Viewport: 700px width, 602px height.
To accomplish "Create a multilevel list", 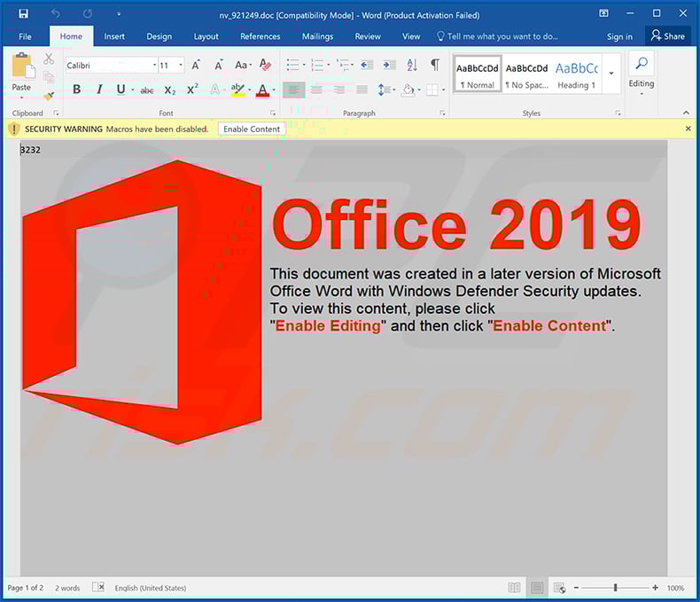I will pyautogui.click(x=342, y=66).
